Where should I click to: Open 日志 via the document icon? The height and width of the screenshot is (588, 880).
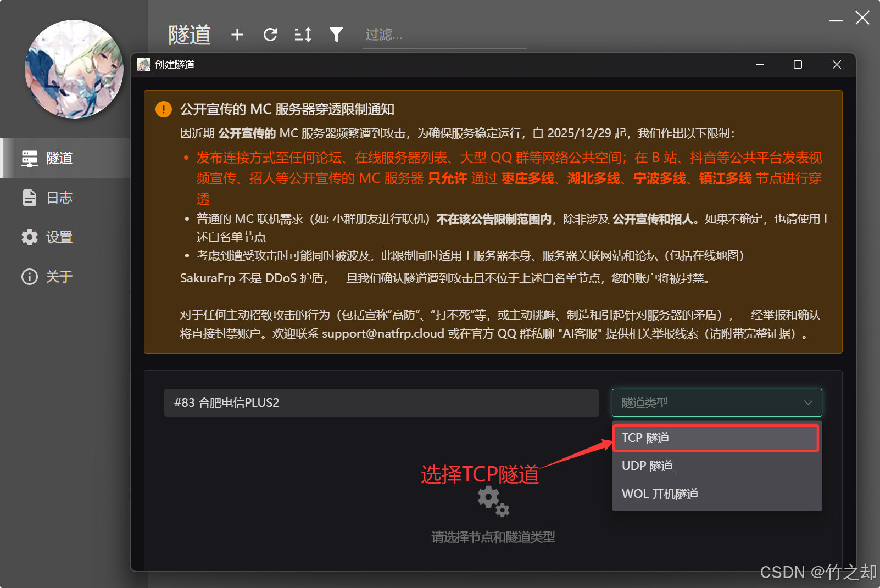pyautogui.click(x=29, y=198)
